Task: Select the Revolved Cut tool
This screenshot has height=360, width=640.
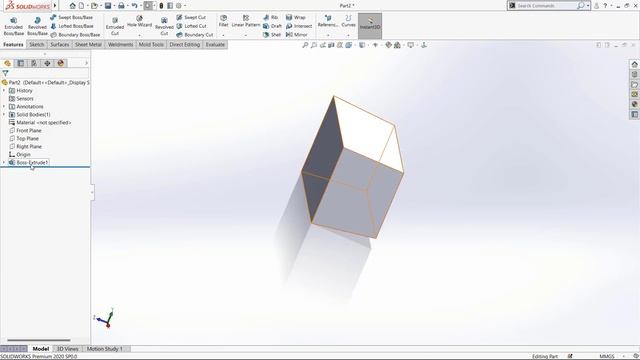Action: tap(164, 26)
